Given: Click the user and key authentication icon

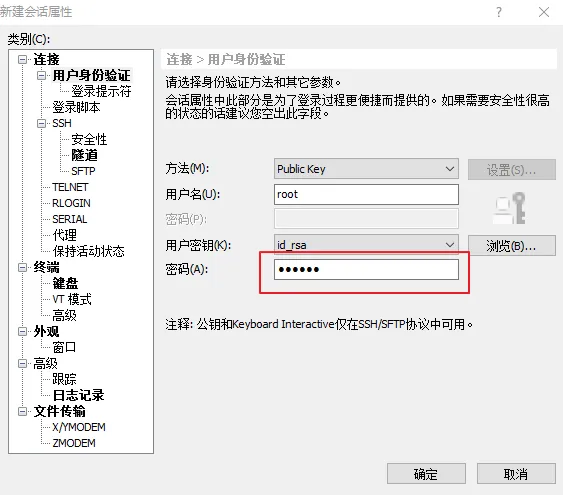Looking at the screenshot, I should pyautogui.click(x=509, y=208).
